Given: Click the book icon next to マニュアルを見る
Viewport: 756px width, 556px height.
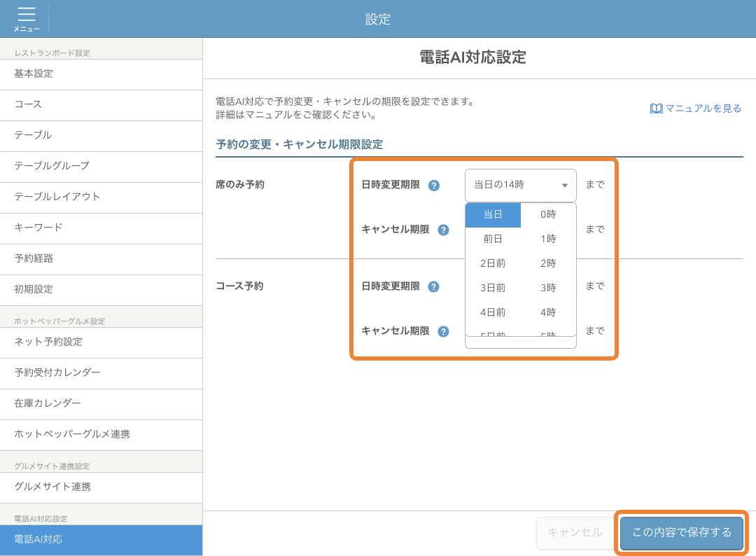Looking at the screenshot, I should point(656,109).
